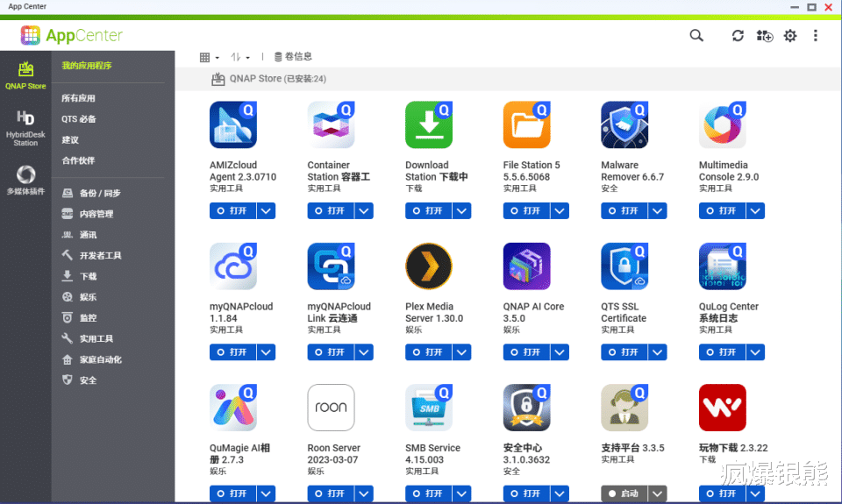Click the Container Station app icon

tap(331, 124)
